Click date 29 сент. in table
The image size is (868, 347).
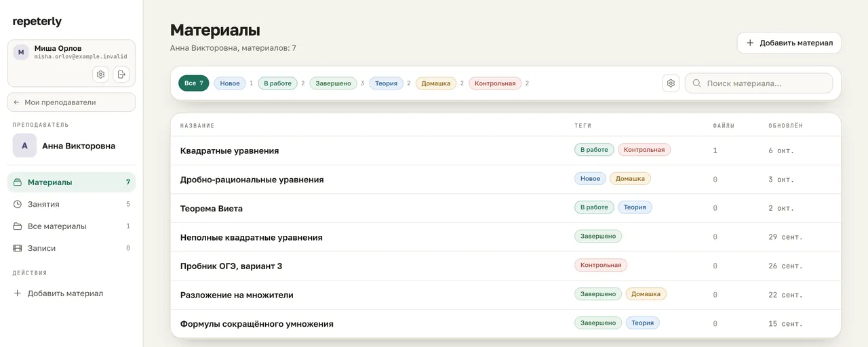(785, 237)
